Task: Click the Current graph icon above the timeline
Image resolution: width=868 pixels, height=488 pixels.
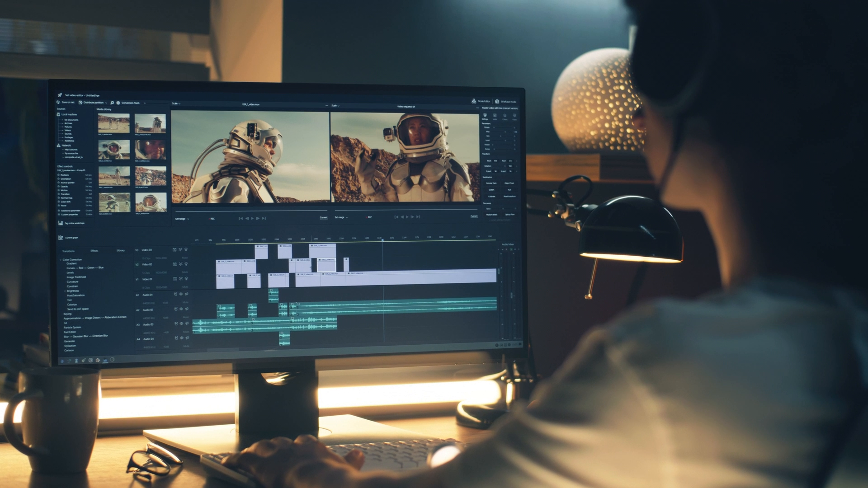Action: tap(61, 238)
